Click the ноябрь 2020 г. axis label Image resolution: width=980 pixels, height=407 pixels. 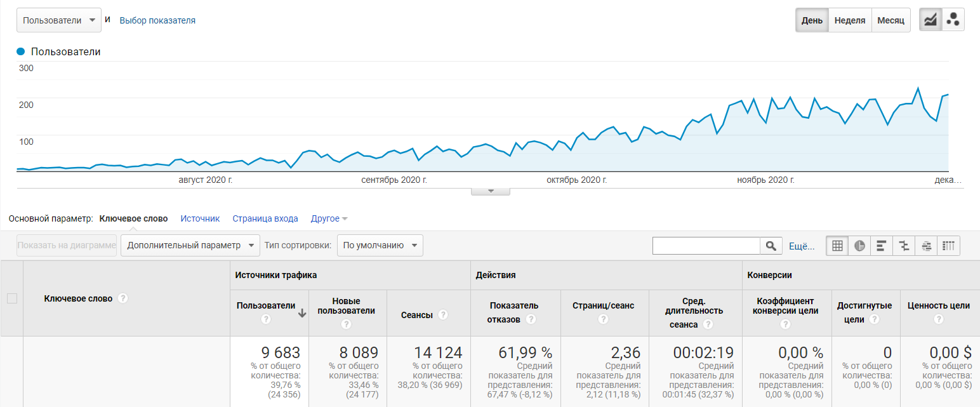click(x=765, y=180)
